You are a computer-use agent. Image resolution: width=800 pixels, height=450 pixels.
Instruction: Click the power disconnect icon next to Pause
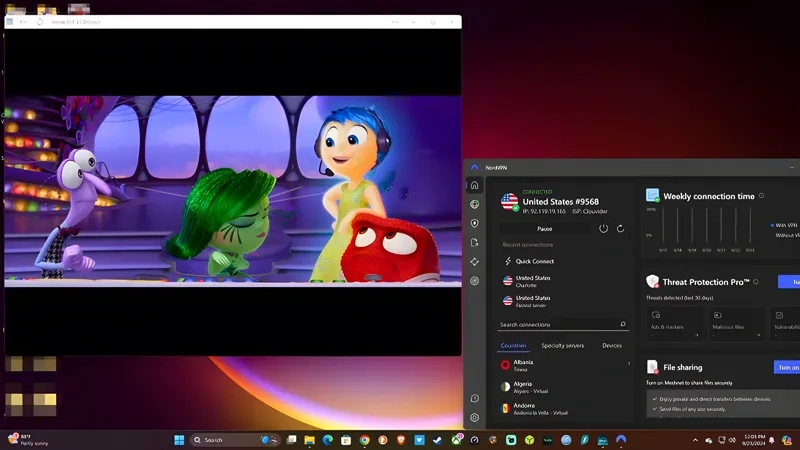pyautogui.click(x=603, y=229)
